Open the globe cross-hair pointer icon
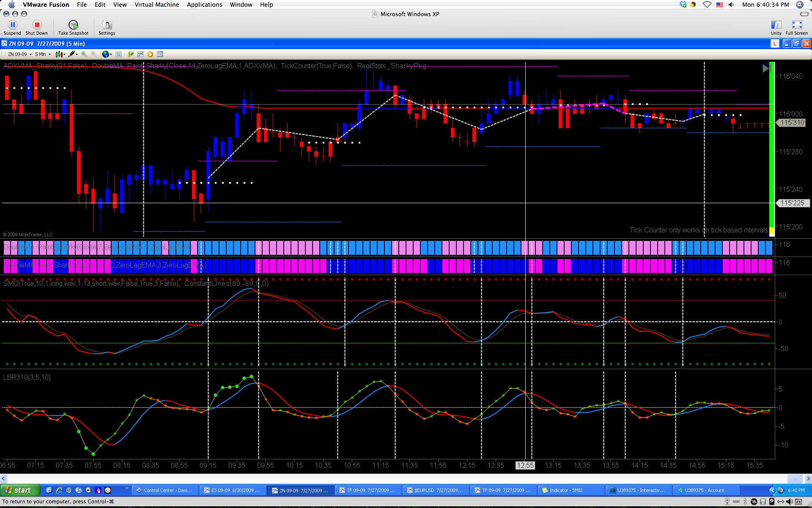The width and height of the screenshot is (812, 508). click(x=105, y=54)
